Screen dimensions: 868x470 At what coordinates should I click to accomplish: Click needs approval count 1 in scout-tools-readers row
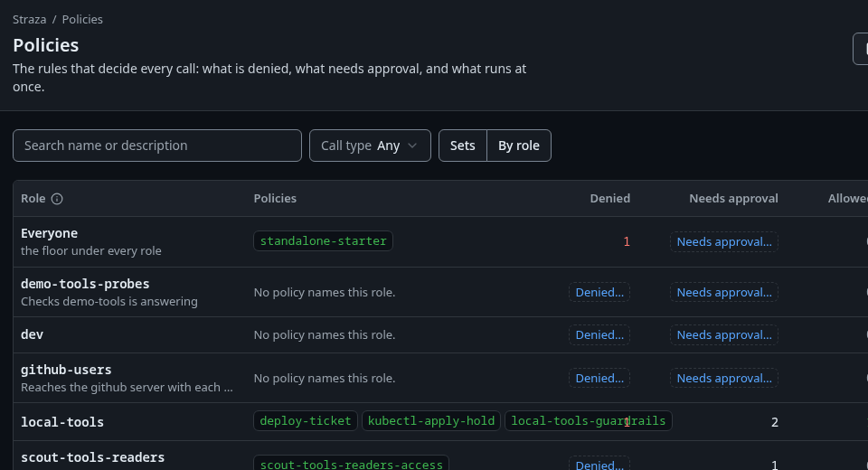tap(775, 465)
